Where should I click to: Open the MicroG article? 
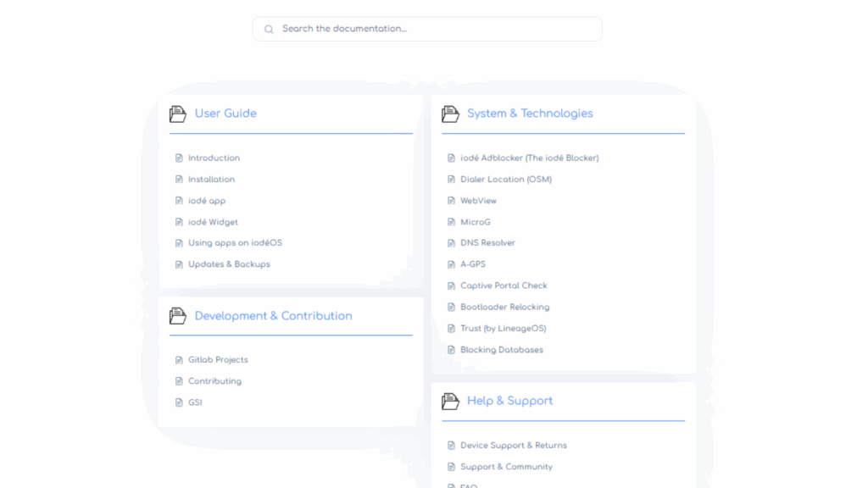click(x=476, y=222)
